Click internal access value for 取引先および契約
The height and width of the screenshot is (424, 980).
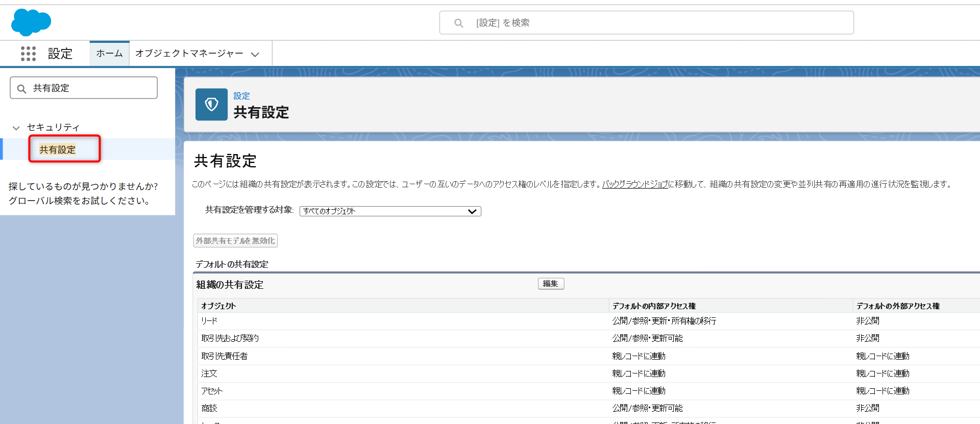tap(647, 338)
